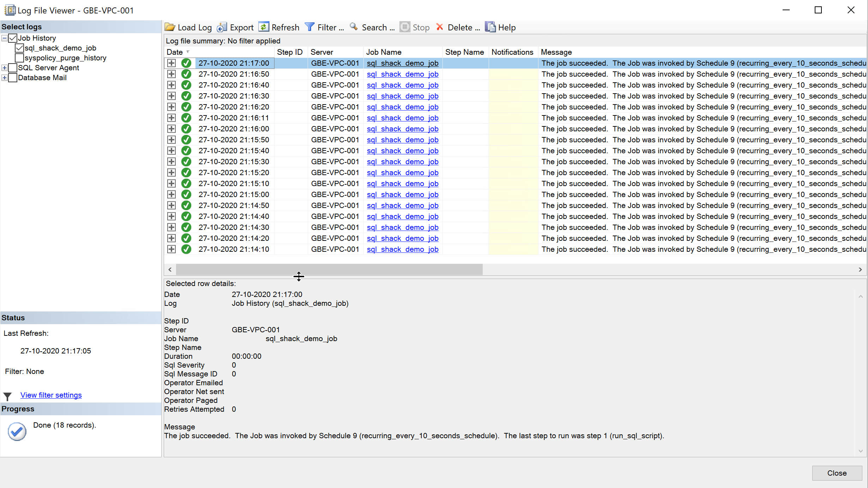
Task: Click the Message column header
Action: pos(556,52)
